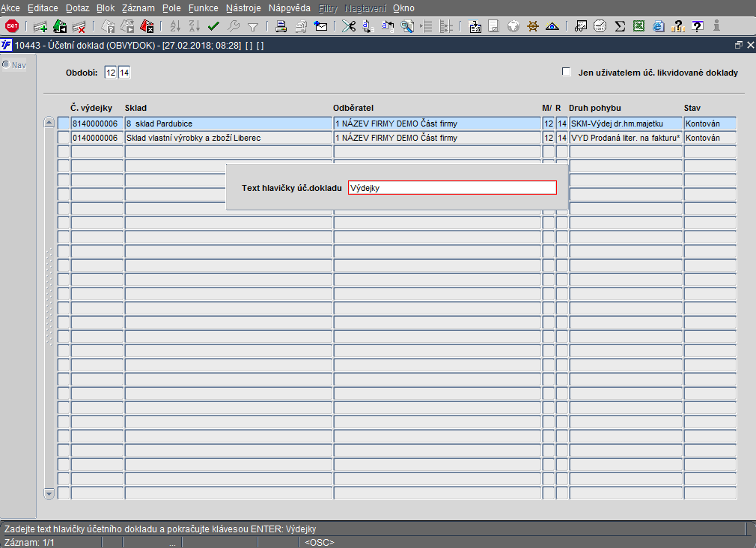Click the globe icon in toolbar
The image size is (756, 548).
coord(513,26)
